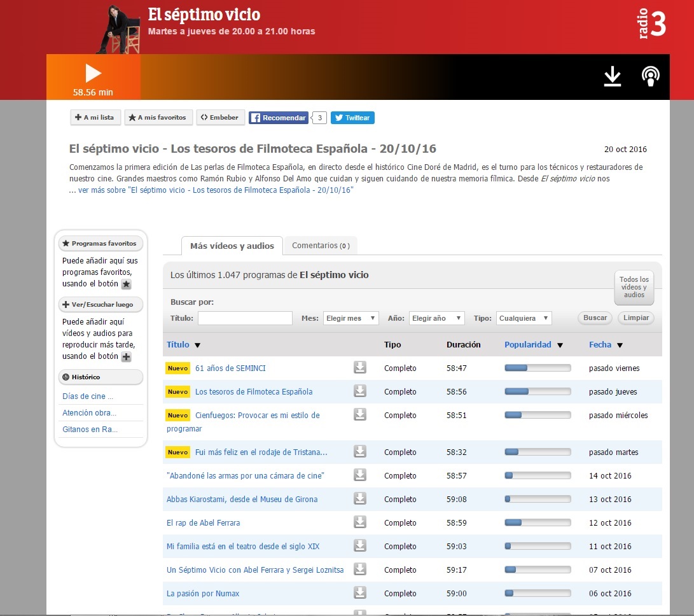The width and height of the screenshot is (694, 616).
Task: Open the Mes dropdown
Action: (351, 318)
